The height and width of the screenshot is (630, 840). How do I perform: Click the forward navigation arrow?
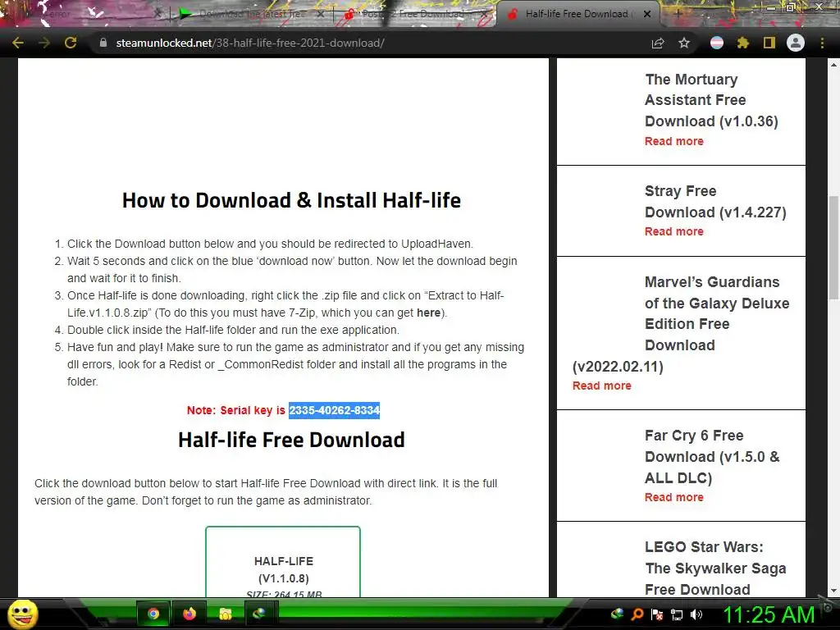pyautogui.click(x=44, y=43)
